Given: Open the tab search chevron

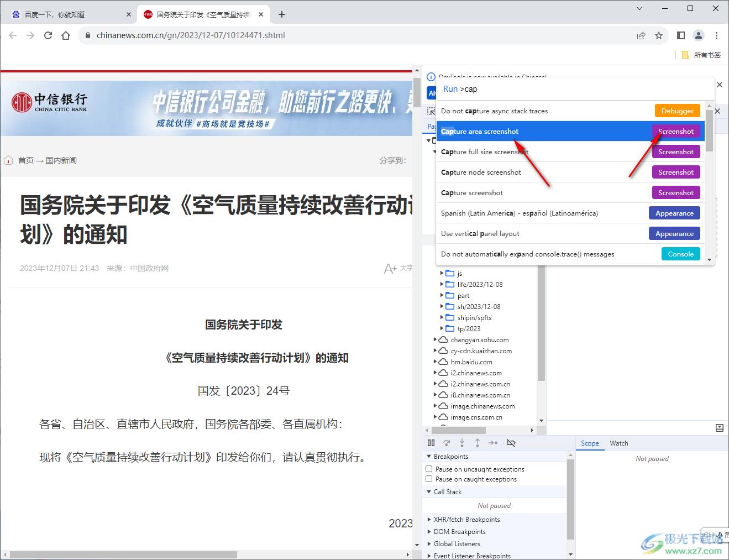Looking at the screenshot, I should 639,8.
